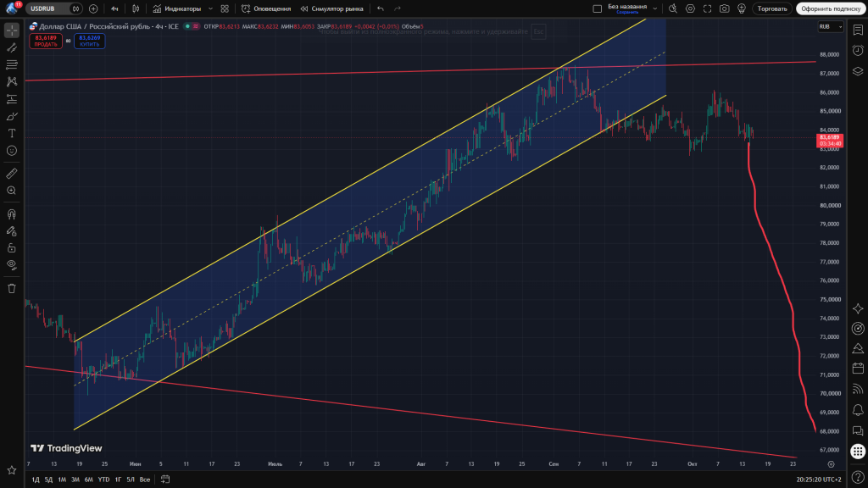Toggle hide all drawings eye icon
Viewport: 868px width, 488px height.
point(12,265)
